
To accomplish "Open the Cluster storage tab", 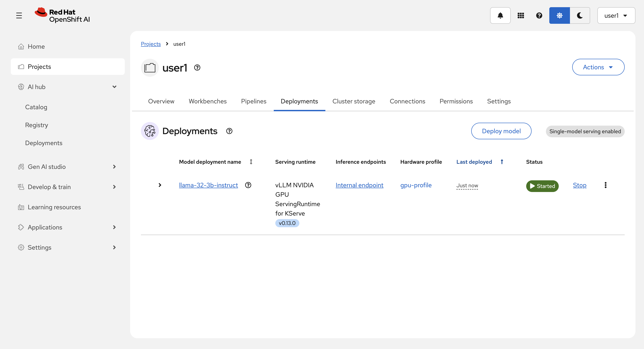I will [x=353, y=101].
